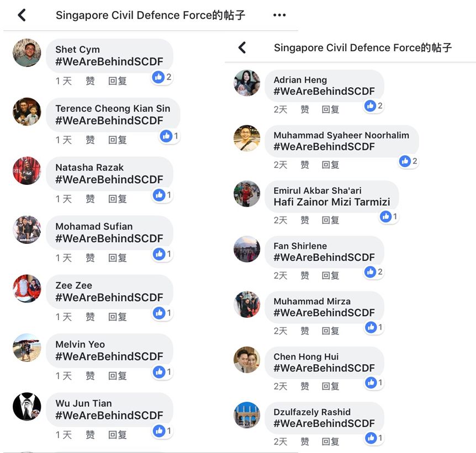
Task: Reply to Muhammad Mirza's comment via 回复
Action: [330, 331]
